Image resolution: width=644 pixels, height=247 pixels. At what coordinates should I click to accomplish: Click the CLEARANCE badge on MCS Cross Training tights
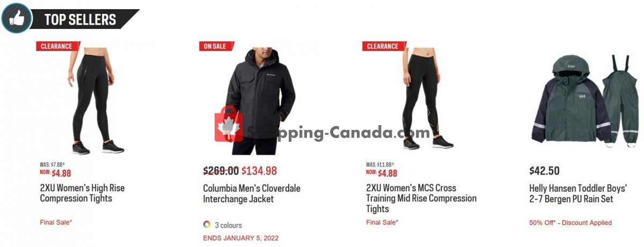(383, 46)
